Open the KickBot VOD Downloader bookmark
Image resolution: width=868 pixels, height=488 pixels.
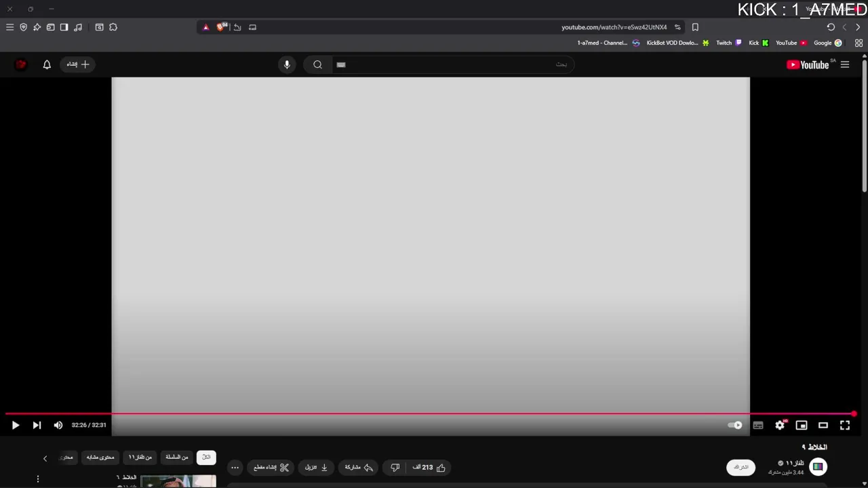(678, 43)
